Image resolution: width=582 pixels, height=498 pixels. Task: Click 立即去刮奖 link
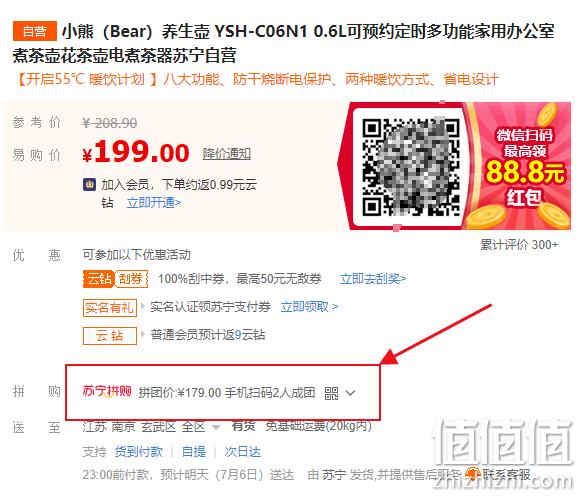373,279
